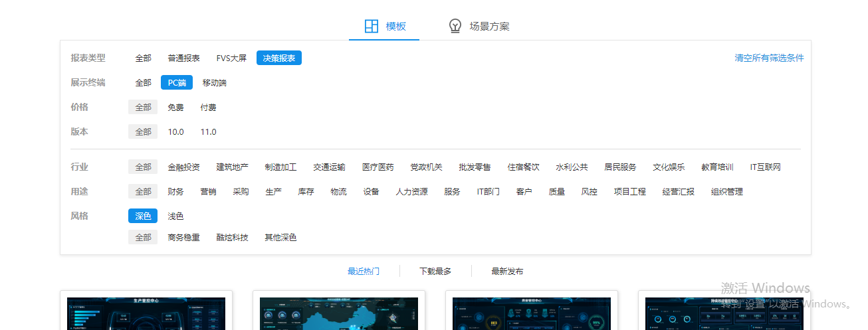Open the 生产管控中心 template thumbnail
The image size is (868, 330).
[146, 313]
